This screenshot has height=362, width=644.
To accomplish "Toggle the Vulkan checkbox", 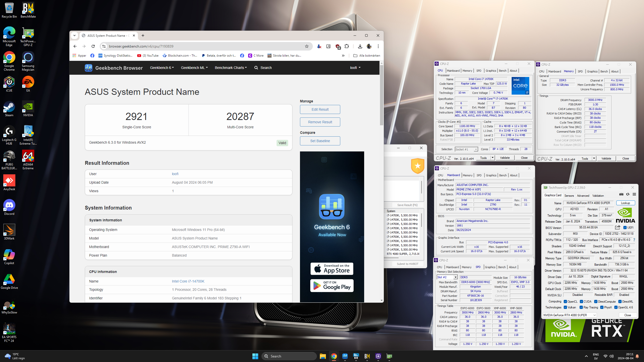I will pos(565,307).
